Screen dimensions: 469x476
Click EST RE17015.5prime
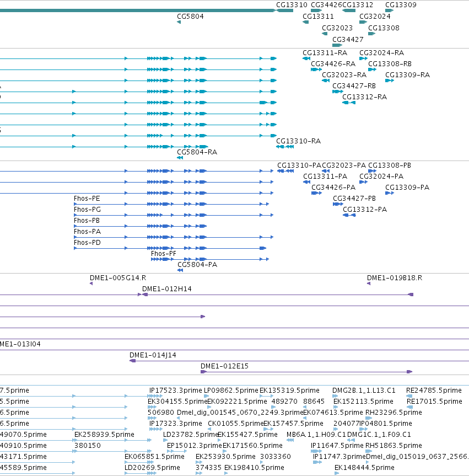click(x=434, y=402)
